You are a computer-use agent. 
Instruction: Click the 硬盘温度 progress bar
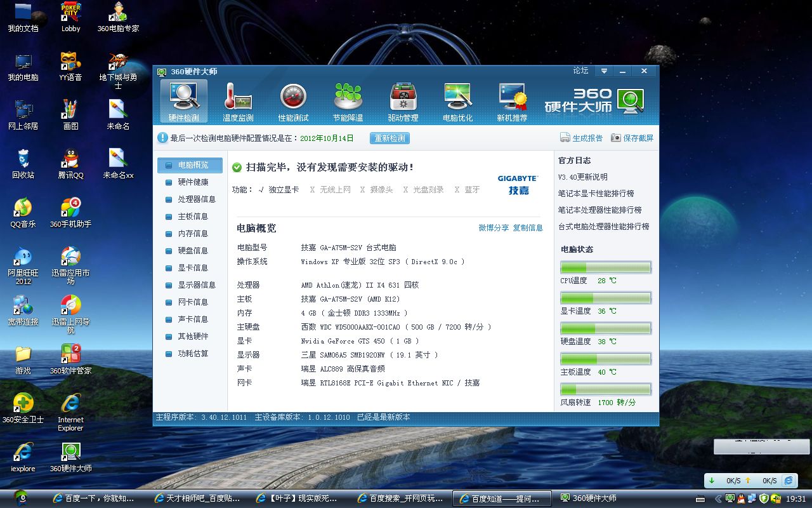tap(606, 328)
